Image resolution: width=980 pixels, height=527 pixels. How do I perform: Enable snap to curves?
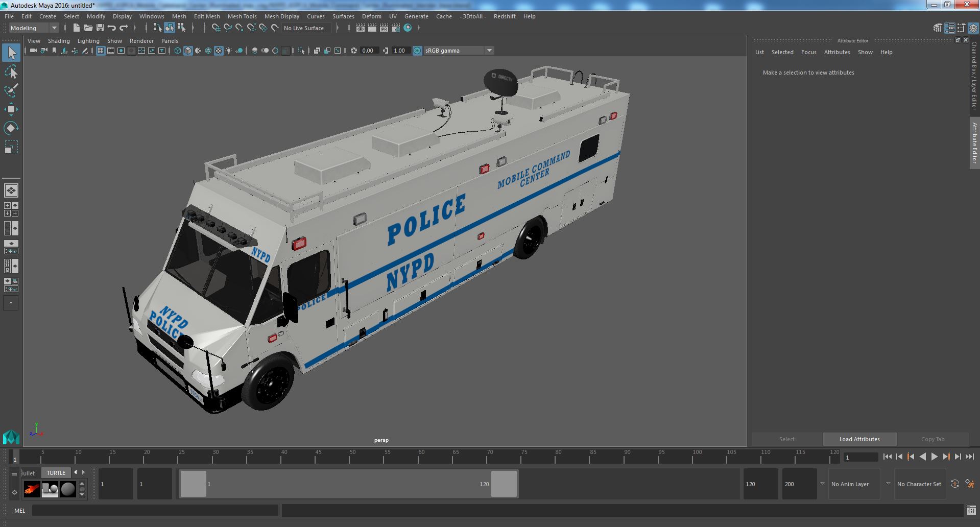pyautogui.click(x=228, y=28)
